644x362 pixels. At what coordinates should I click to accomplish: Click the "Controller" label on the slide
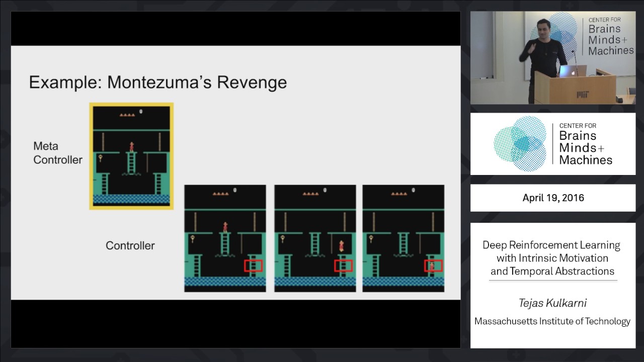130,246
